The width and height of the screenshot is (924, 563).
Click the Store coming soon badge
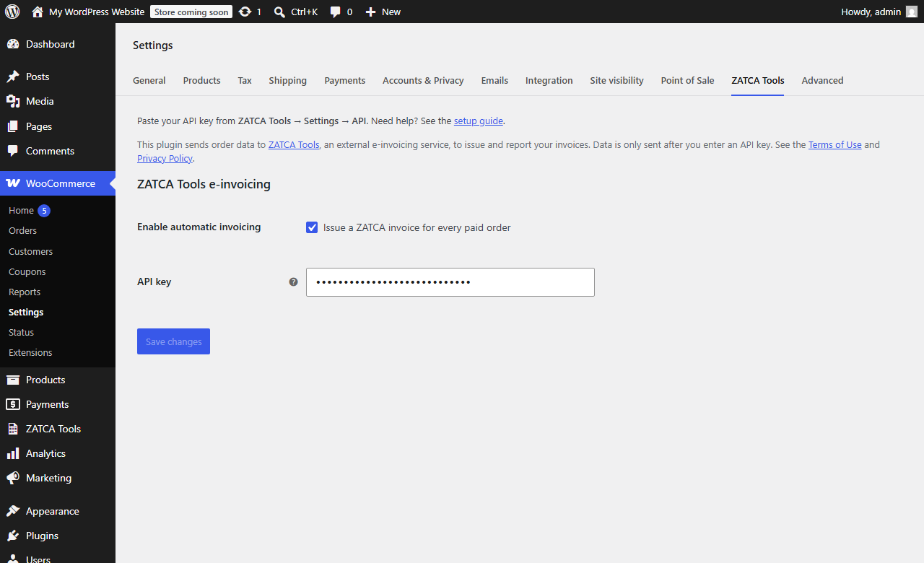191,12
